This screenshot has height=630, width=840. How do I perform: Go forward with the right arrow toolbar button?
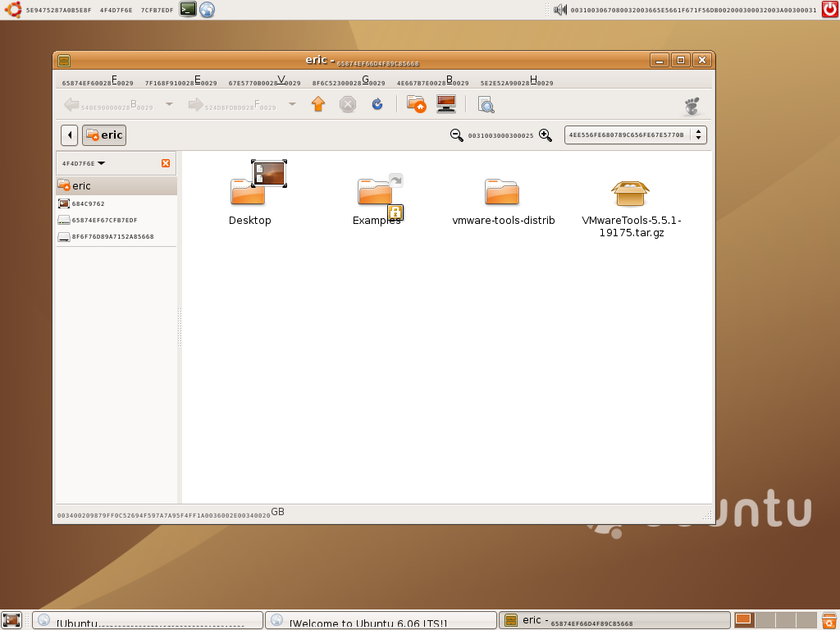[232, 104]
